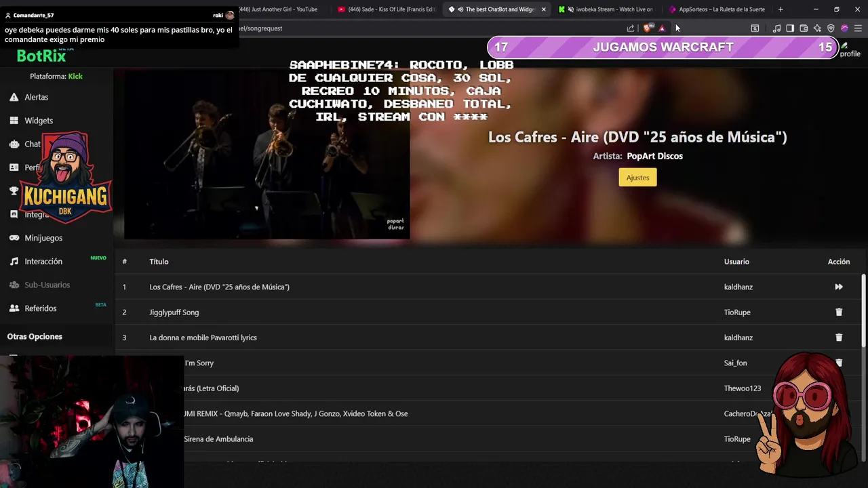868x488 pixels.
Task: Open the Brave Shields lion icon
Action: (x=648, y=28)
